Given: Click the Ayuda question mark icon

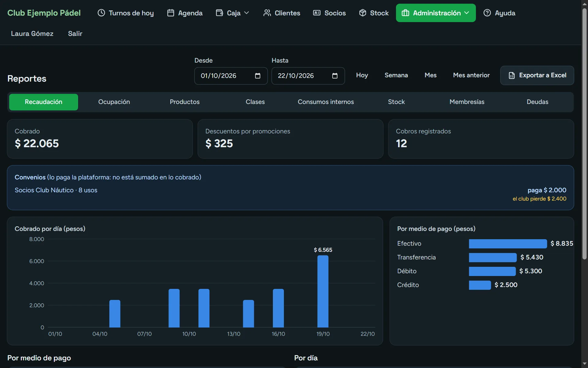Looking at the screenshot, I should [x=487, y=13].
